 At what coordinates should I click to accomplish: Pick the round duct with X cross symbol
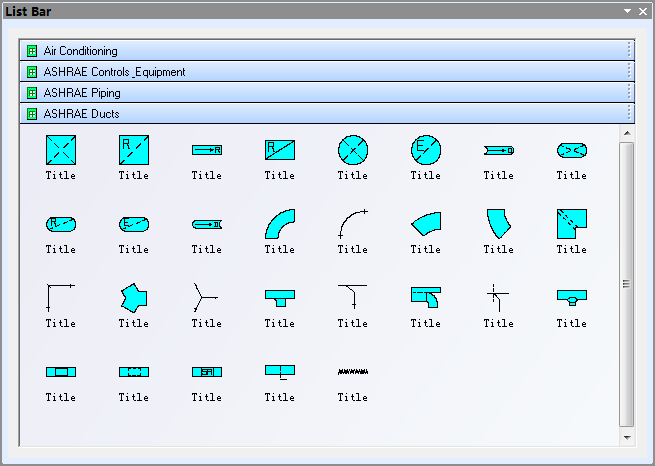352,150
